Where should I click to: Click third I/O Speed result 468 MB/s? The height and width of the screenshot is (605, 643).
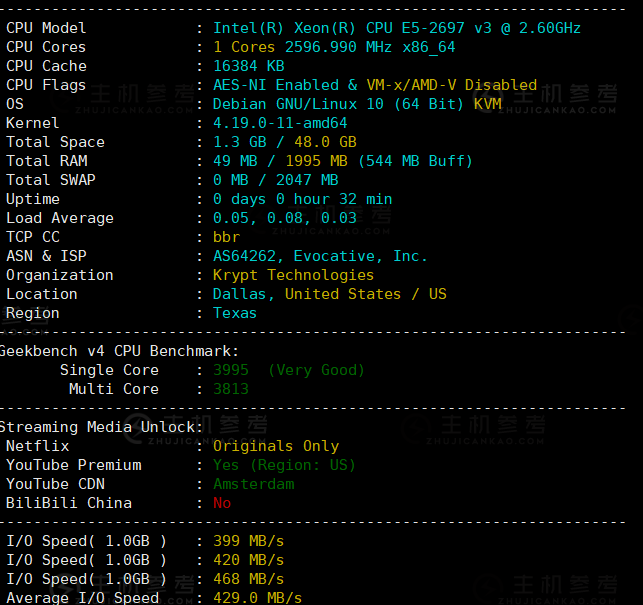(x=249, y=579)
